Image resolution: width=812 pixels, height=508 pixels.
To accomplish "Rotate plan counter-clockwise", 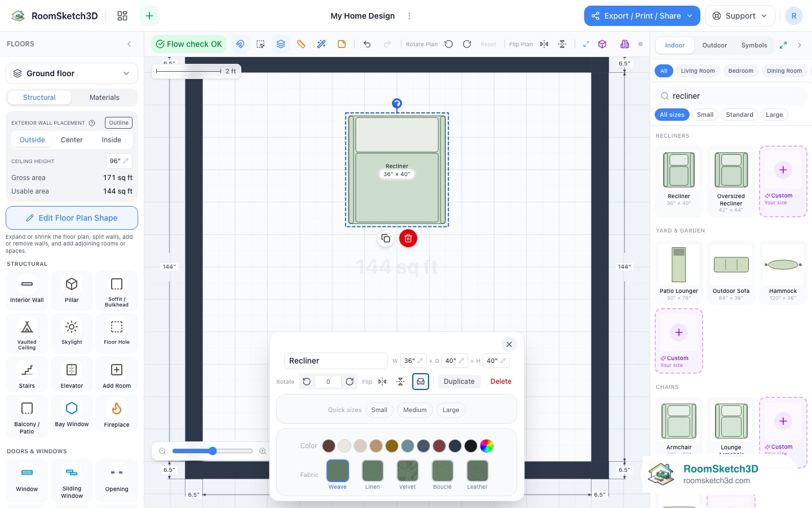I will [449, 44].
